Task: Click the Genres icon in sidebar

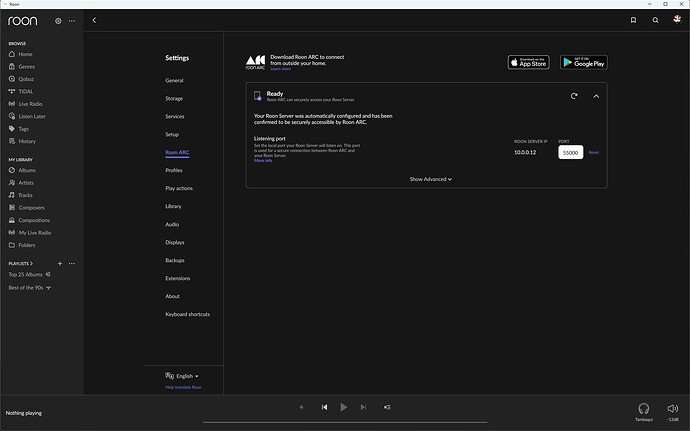Action: 12,66
